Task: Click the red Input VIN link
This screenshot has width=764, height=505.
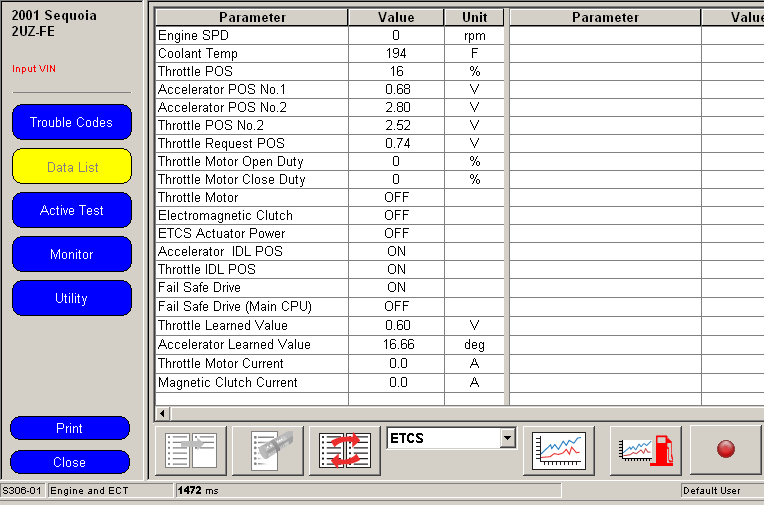Action: click(x=32, y=69)
